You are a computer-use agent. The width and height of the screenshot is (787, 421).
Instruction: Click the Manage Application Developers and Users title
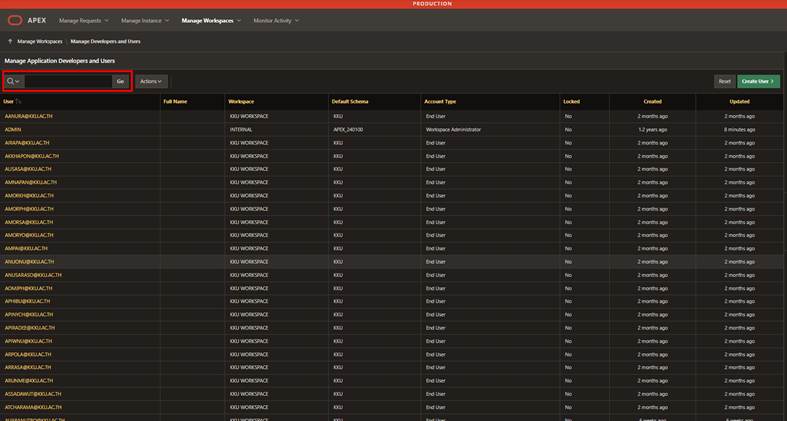[60, 61]
